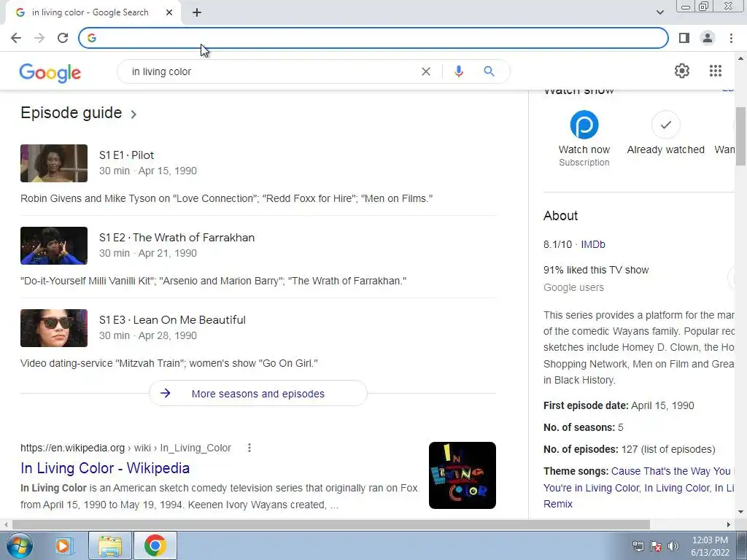Select 'S1 E3 · Lean On Me Beautiful'
Viewport: 747px width, 560px height.
point(172,320)
